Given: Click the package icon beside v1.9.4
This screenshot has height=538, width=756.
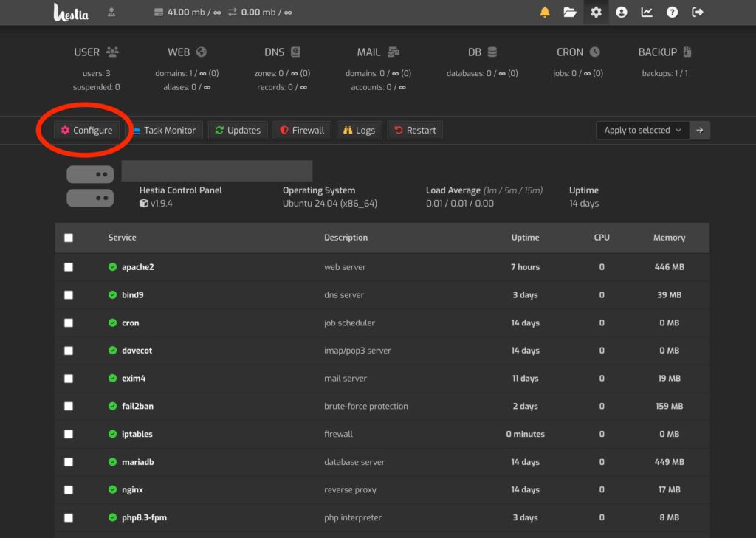Looking at the screenshot, I should point(144,204).
